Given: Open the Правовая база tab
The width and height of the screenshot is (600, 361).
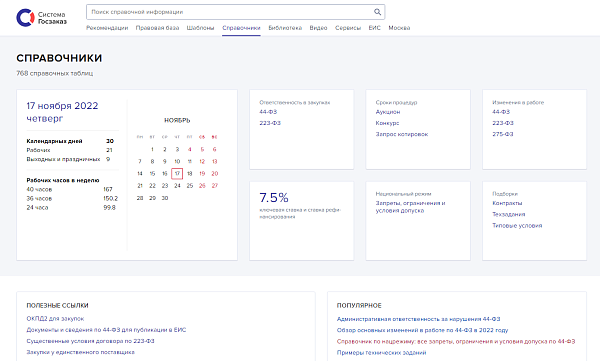Looking at the screenshot, I should tap(157, 28).
